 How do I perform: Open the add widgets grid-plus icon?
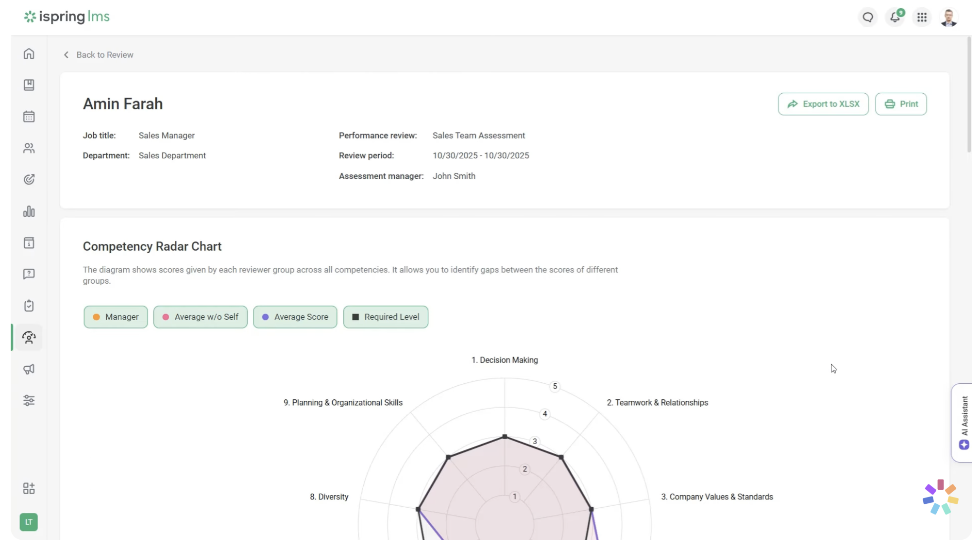(29, 488)
